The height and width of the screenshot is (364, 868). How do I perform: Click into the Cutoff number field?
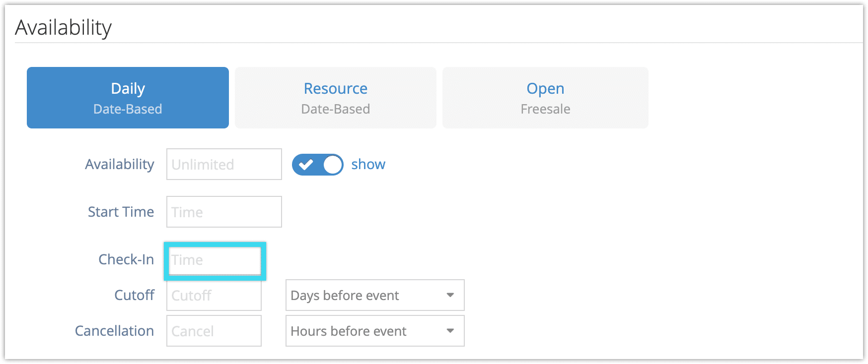214,295
